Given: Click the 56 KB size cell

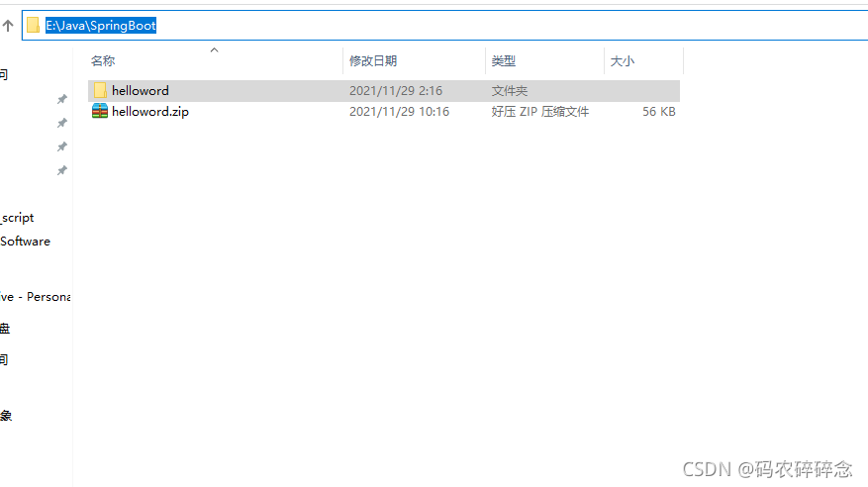Looking at the screenshot, I should 659,112.
